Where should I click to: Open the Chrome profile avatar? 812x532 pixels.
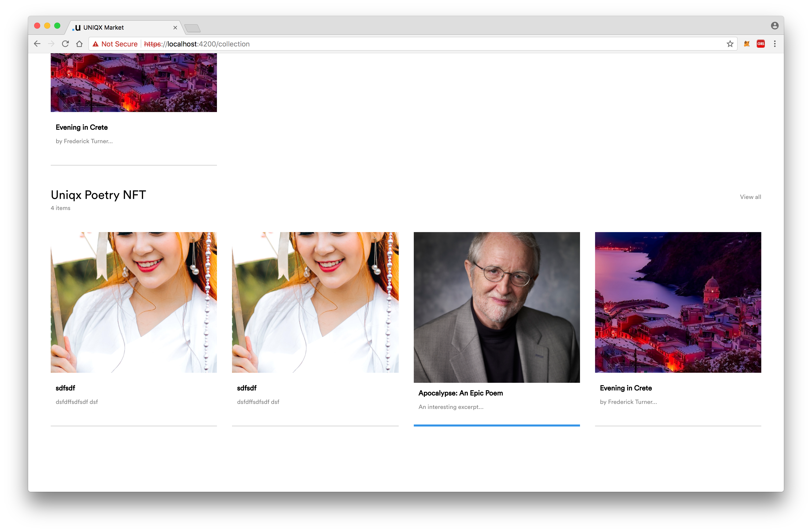point(775,26)
